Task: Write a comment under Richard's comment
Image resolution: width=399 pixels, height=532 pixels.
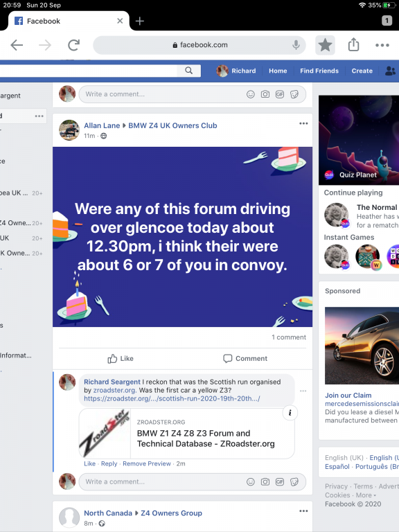Action: 193,482
